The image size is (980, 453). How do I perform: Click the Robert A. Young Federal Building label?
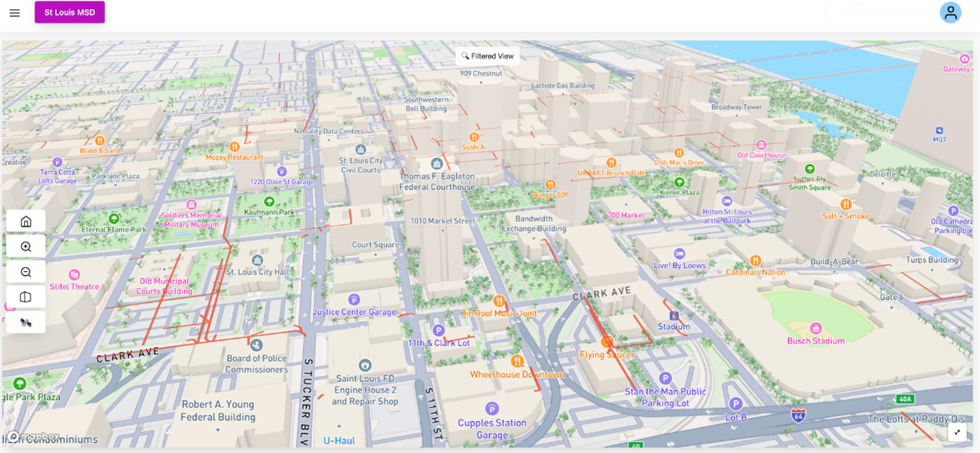coord(219,411)
